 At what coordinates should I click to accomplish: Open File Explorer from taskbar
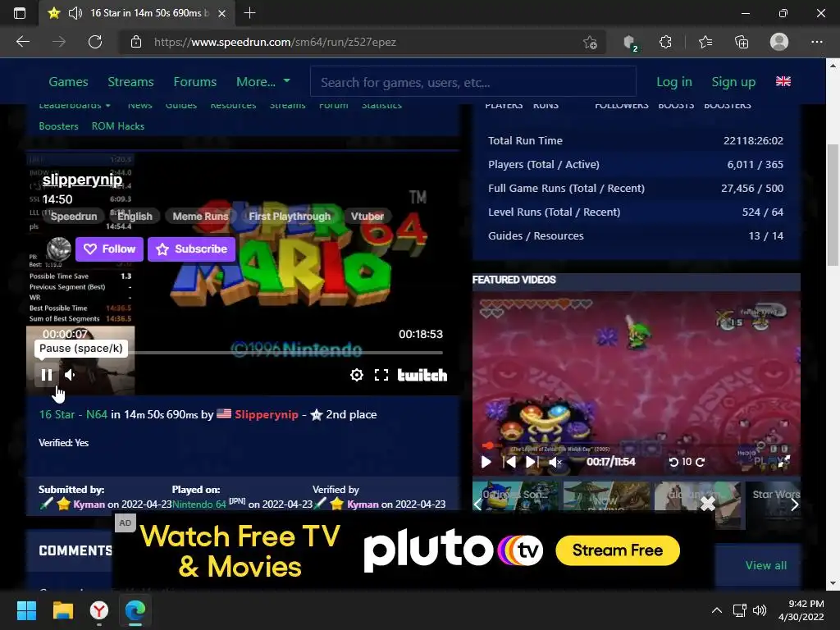coord(62,610)
